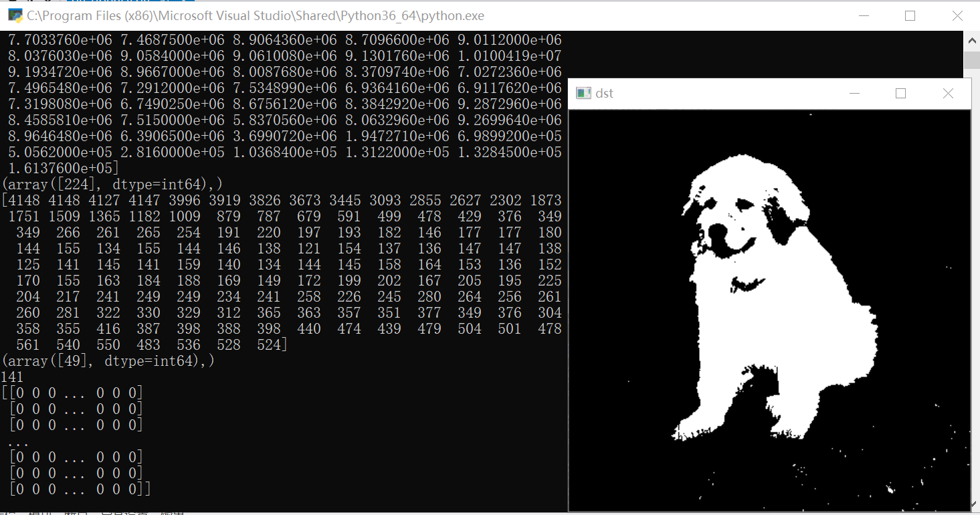Click the dst window's title bar icon

(x=584, y=94)
